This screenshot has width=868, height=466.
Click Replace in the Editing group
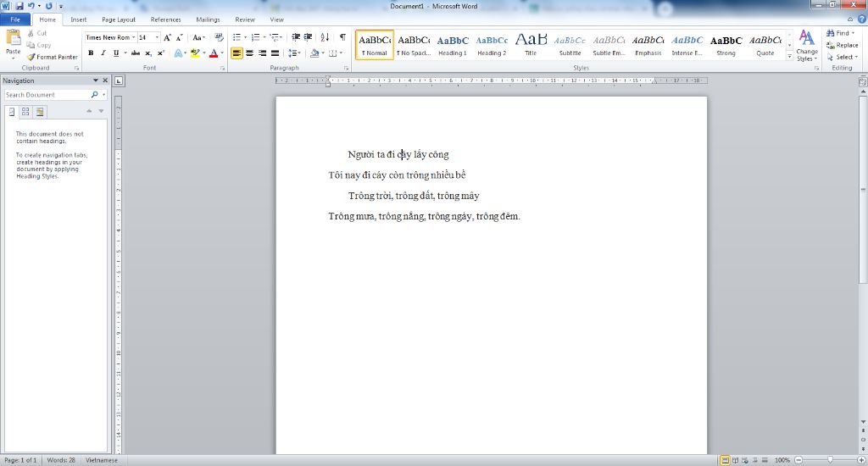[x=842, y=46]
